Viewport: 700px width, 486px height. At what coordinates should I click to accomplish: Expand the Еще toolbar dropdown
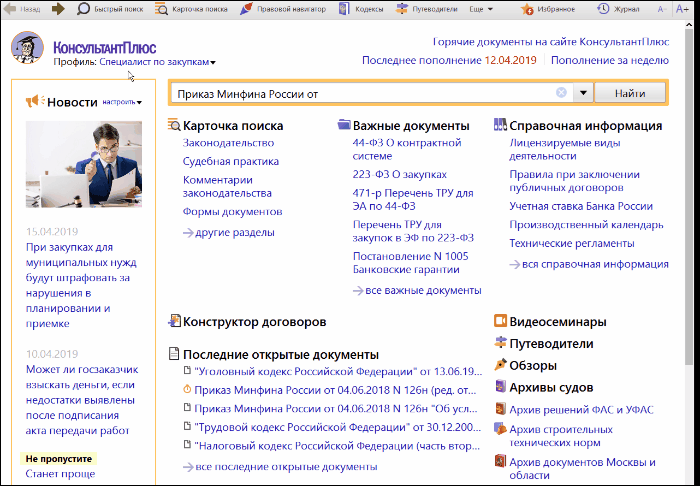tap(481, 9)
